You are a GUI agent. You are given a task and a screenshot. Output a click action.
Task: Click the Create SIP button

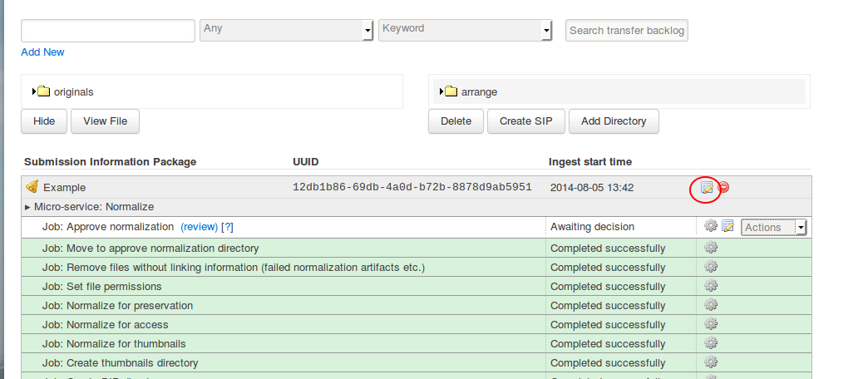pos(520,121)
